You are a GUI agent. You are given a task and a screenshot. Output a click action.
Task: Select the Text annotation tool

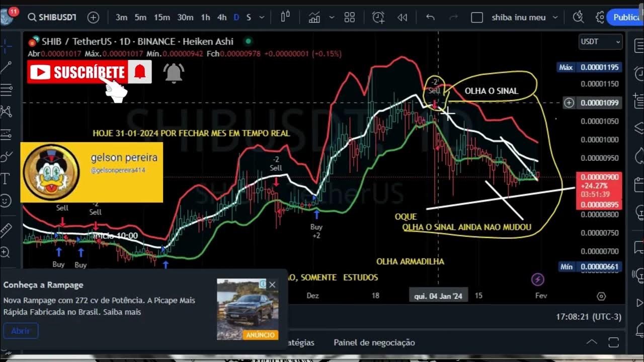click(6, 178)
